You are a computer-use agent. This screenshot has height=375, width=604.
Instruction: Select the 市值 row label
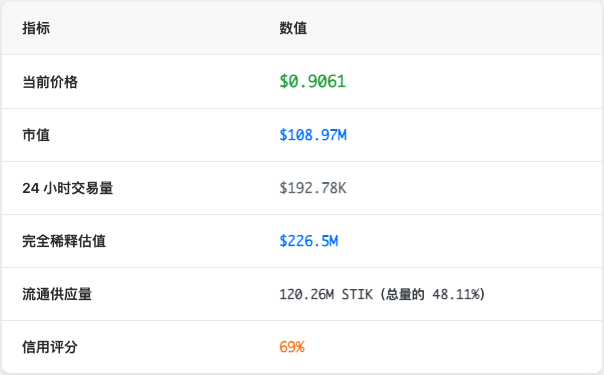pos(36,135)
